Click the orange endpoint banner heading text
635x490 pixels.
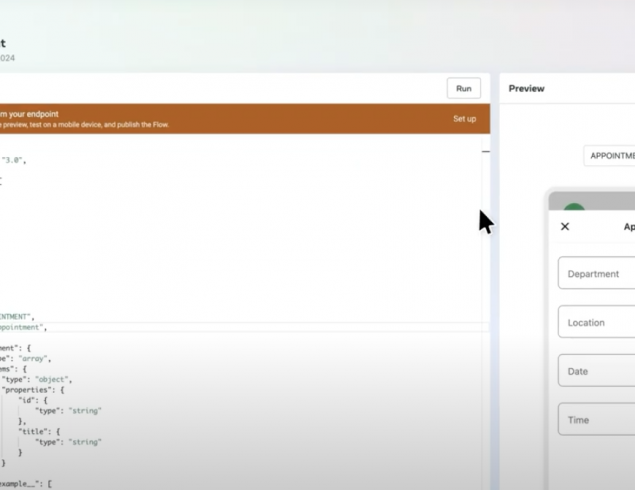30,114
